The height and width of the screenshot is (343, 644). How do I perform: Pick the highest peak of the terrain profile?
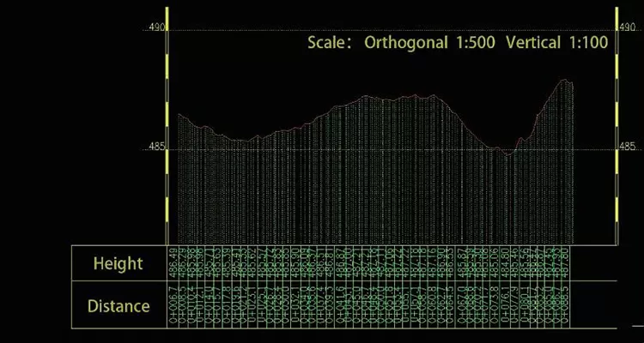565,80
